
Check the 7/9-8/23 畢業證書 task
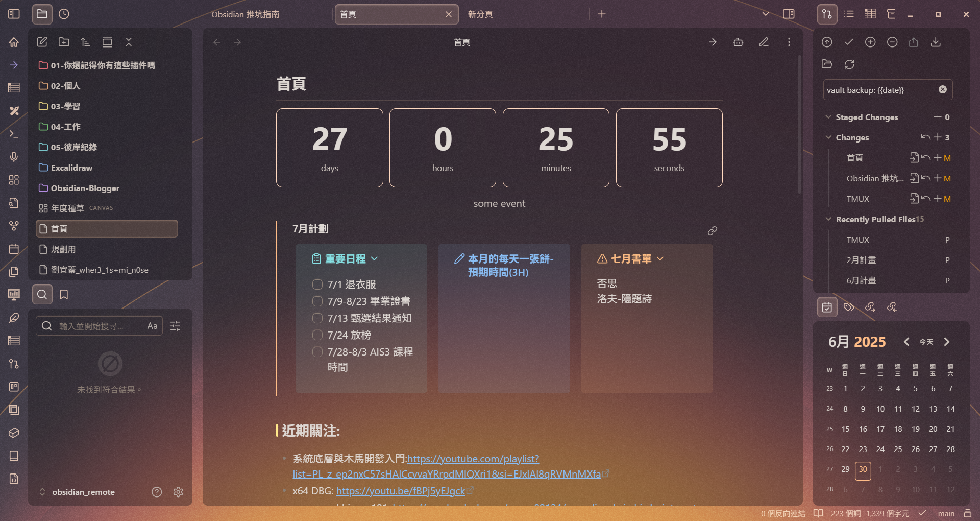(317, 301)
